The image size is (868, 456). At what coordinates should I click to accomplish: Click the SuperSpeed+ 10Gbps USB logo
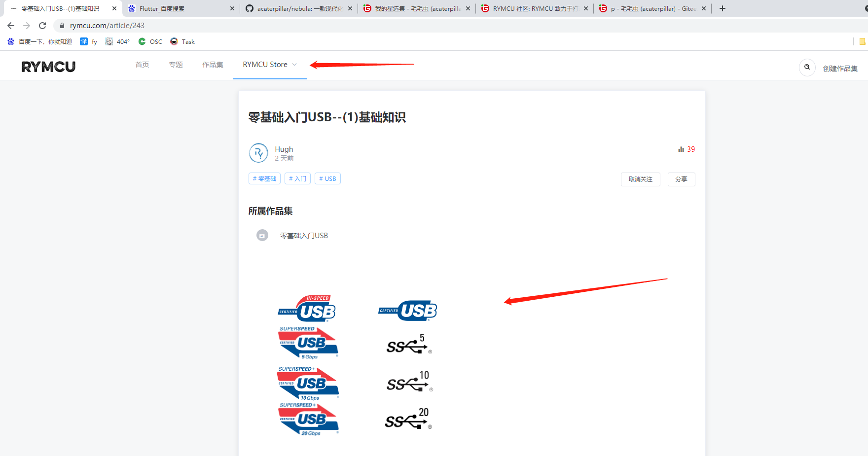[x=308, y=383]
